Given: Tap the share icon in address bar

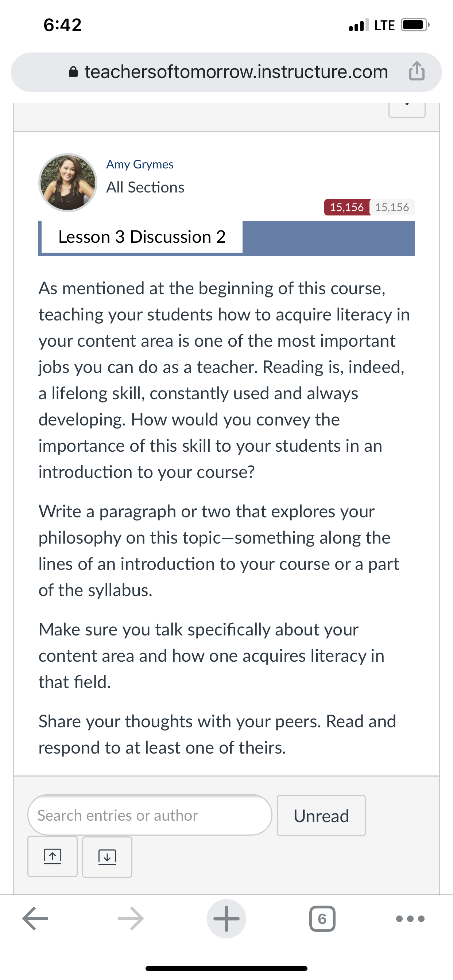Looking at the screenshot, I should click(x=417, y=71).
